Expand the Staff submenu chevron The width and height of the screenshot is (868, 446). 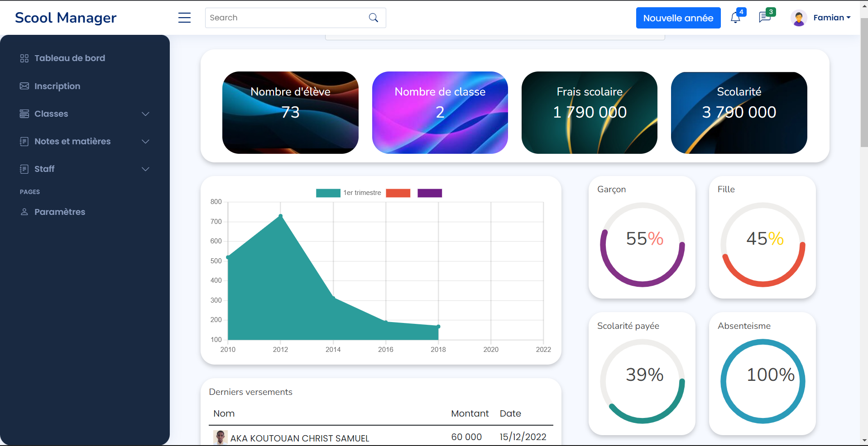[x=145, y=169]
